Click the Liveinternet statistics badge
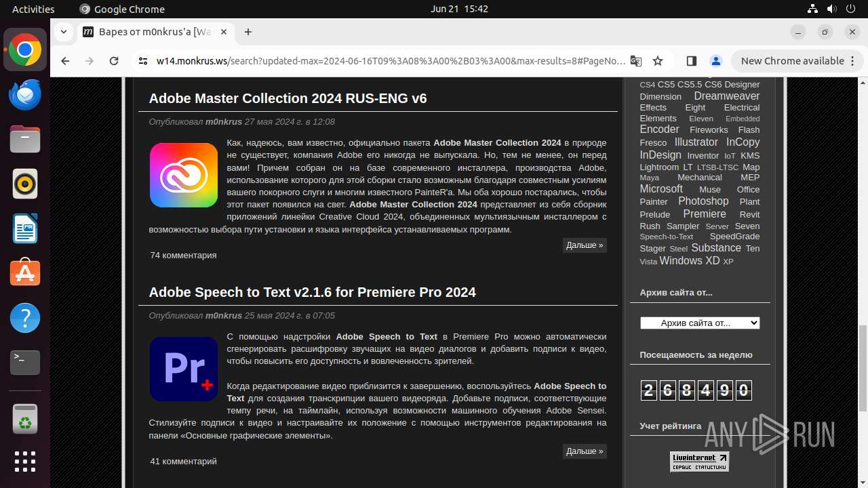 [699, 462]
